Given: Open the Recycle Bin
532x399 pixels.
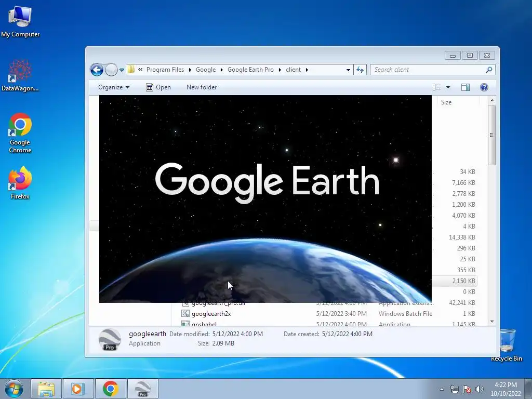Looking at the screenshot, I should [506, 345].
